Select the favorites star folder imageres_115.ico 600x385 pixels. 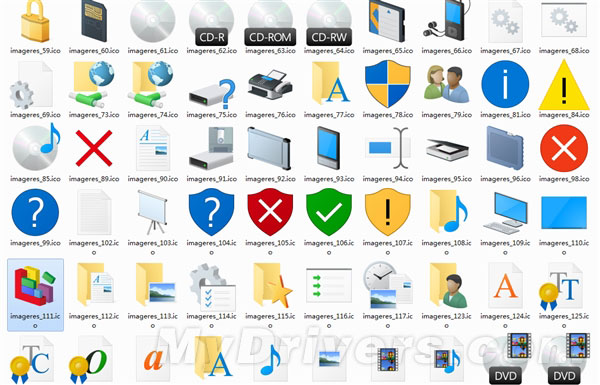click(272, 285)
